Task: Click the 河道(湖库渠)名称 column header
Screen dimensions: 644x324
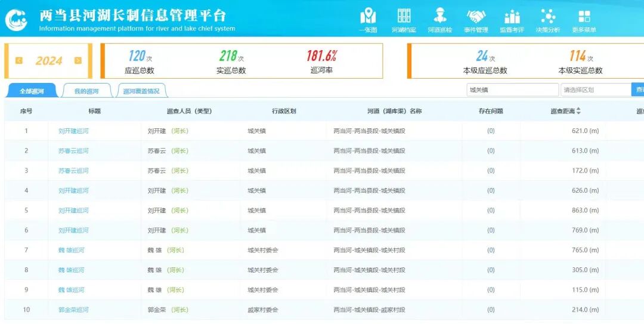Action: [x=394, y=111]
